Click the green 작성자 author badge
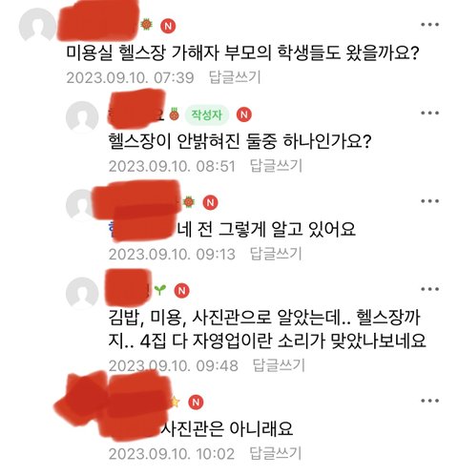Screen dimensions: 458x476 pyautogui.click(x=207, y=114)
